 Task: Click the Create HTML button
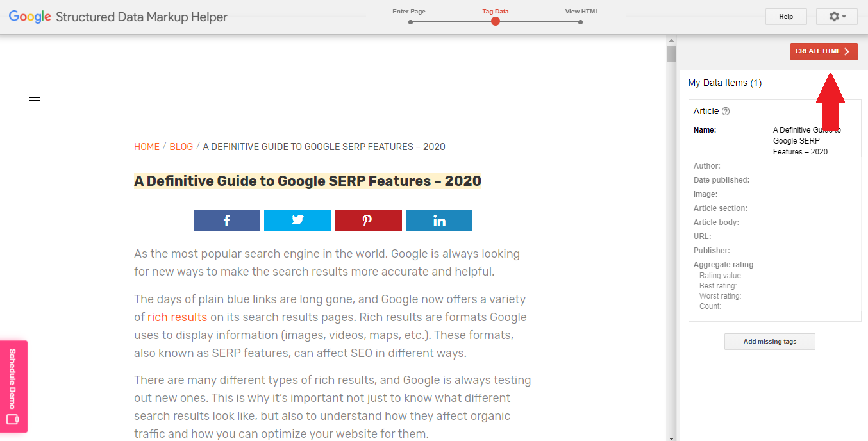point(824,51)
